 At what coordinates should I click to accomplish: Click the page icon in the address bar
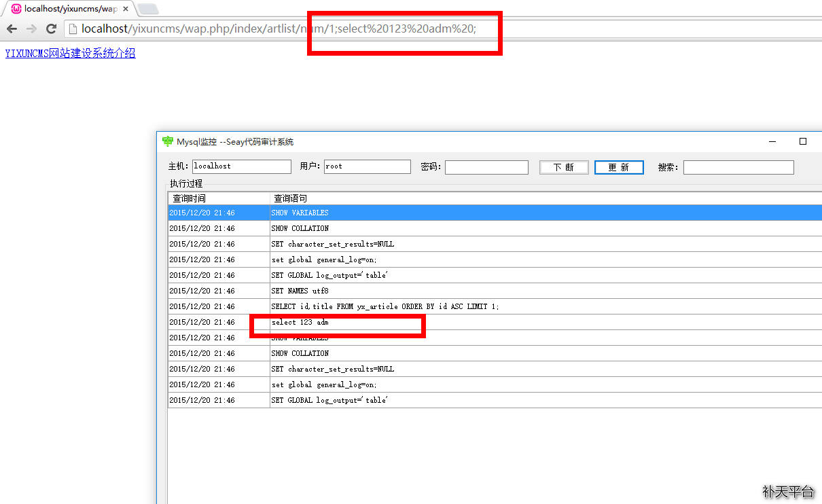coord(73,29)
